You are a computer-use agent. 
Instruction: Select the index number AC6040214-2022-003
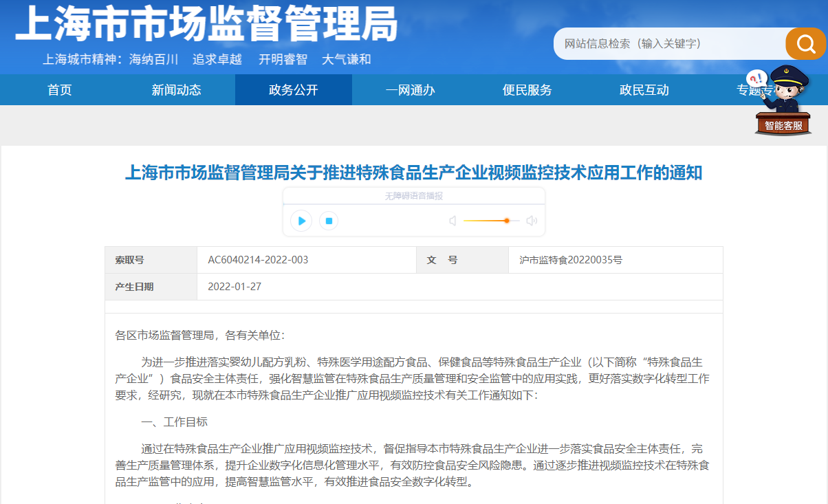tap(258, 260)
